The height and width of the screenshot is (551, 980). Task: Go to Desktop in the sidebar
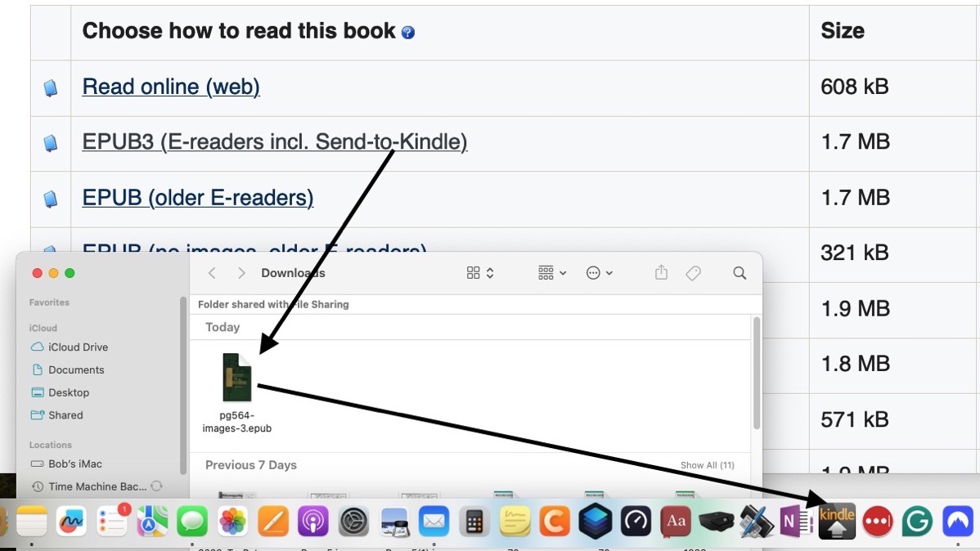pyautogui.click(x=69, y=392)
